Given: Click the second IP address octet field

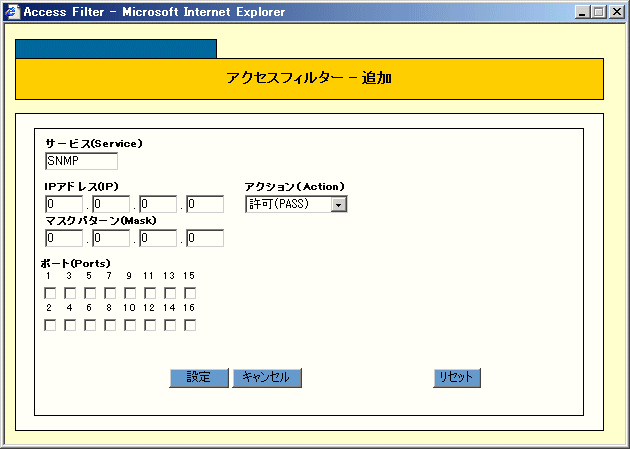Looking at the screenshot, I should 111,204.
